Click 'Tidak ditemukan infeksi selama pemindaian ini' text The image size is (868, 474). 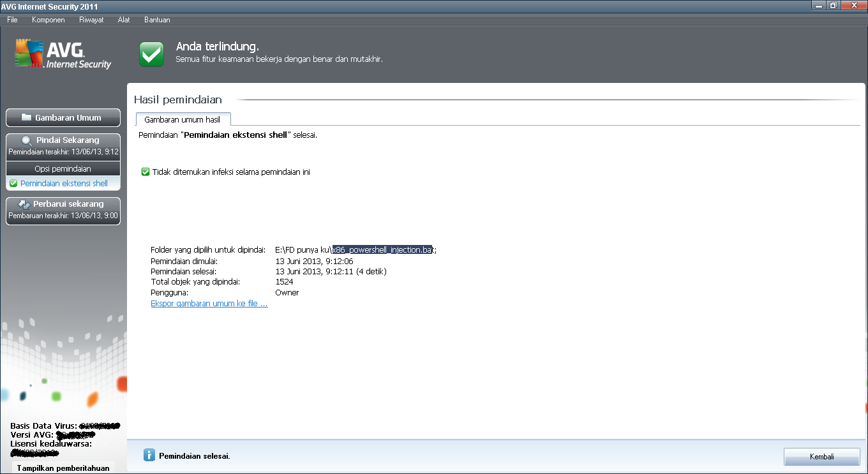tap(231, 172)
